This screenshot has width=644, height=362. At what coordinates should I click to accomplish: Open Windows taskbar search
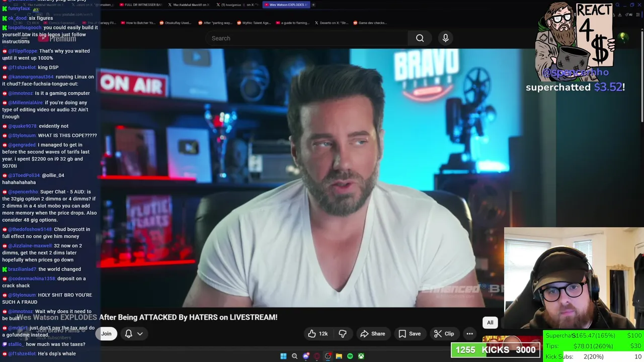point(294,356)
